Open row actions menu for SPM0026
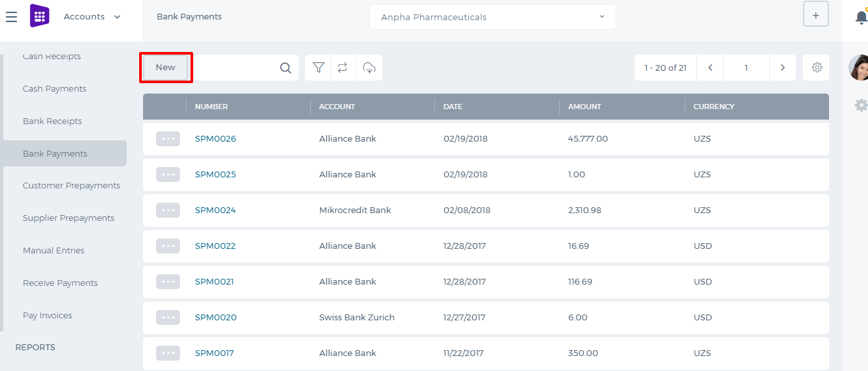 (168, 138)
